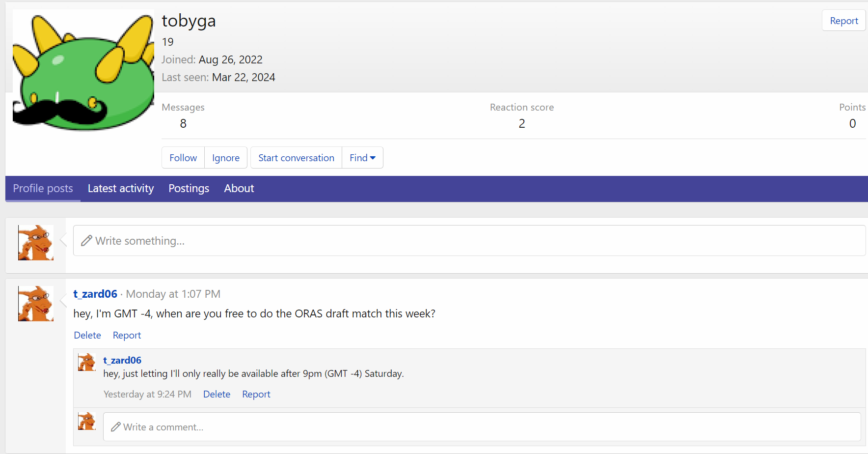Click tobyga's green profile avatar
The image size is (868, 454).
click(x=83, y=70)
